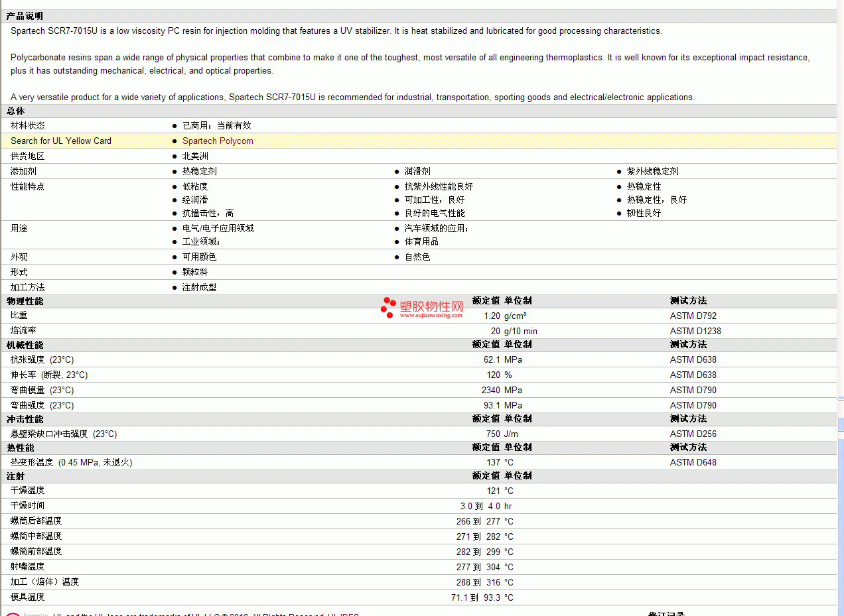Click the 北美洲 value
Image resolution: width=844 pixels, height=616 pixels.
pyautogui.click(x=195, y=156)
